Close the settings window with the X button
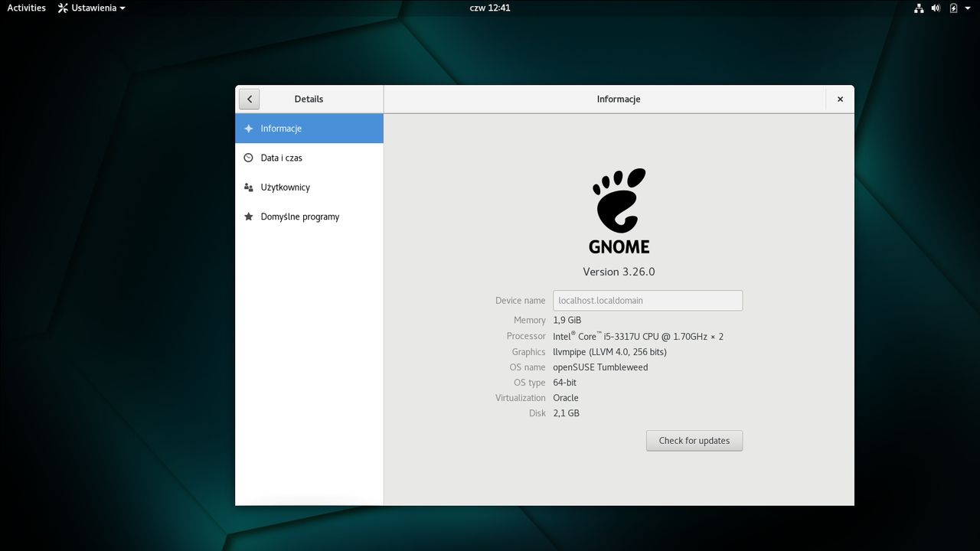Image resolution: width=980 pixels, height=551 pixels. (x=840, y=99)
